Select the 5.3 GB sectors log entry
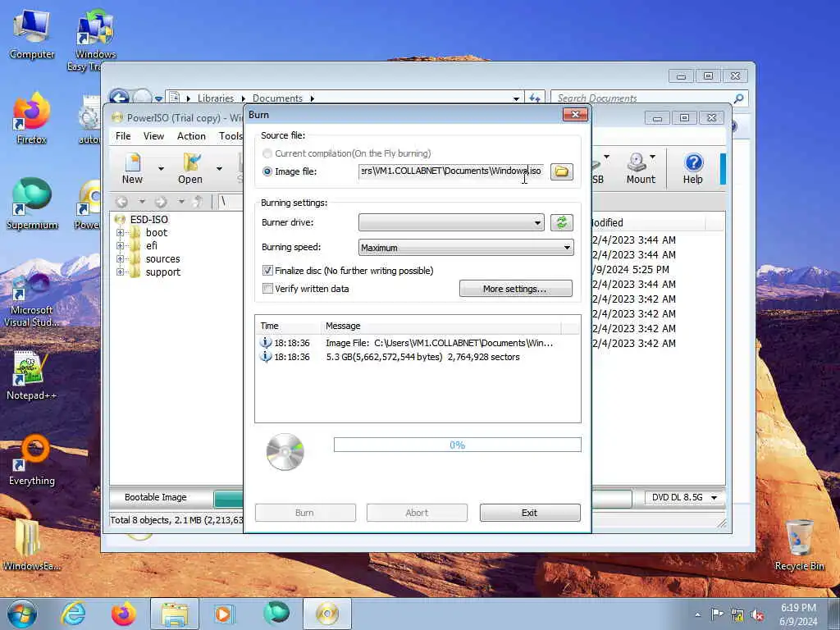The height and width of the screenshot is (630, 840). (x=418, y=357)
